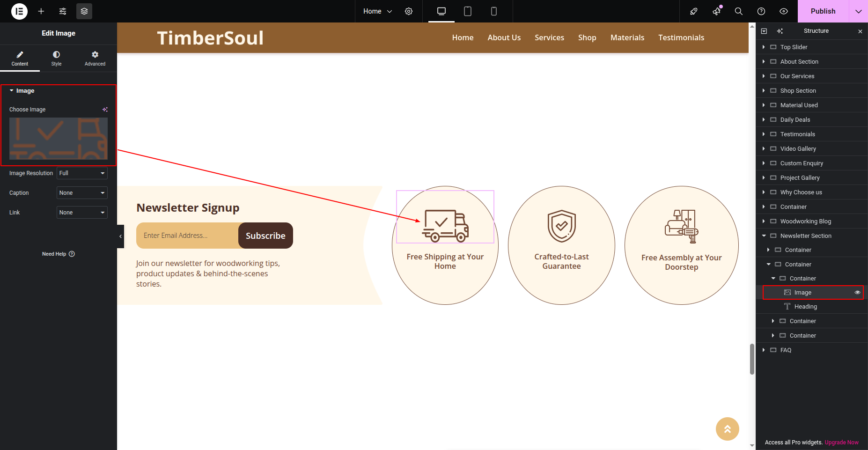Screen dimensions: 868x450
Task: Click the Elementor logo menu icon
Action: 19,11
